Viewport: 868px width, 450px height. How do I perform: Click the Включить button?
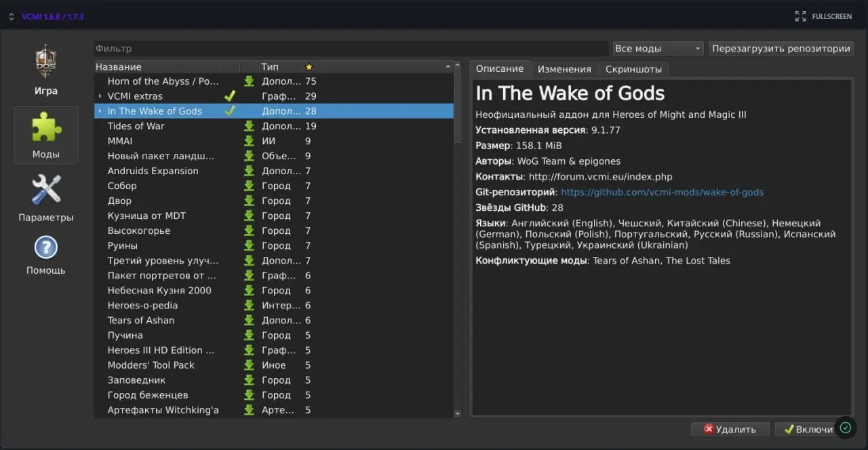(807, 429)
